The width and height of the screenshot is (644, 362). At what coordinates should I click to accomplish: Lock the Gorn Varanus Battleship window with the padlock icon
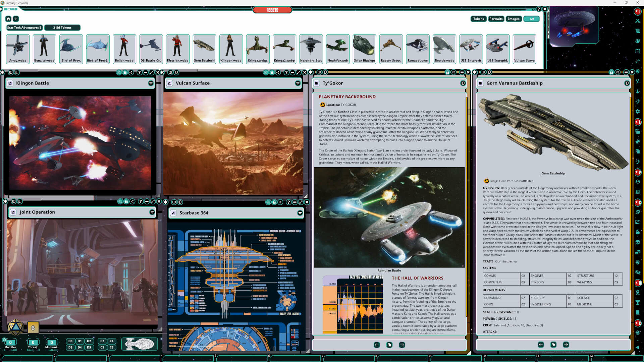[612, 72]
